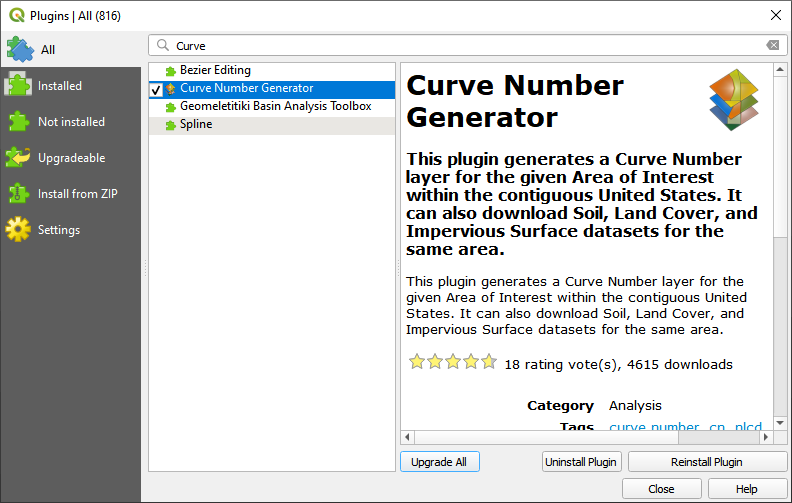The width and height of the screenshot is (792, 503).
Task: Open the curve number tag link
Action: (654, 428)
